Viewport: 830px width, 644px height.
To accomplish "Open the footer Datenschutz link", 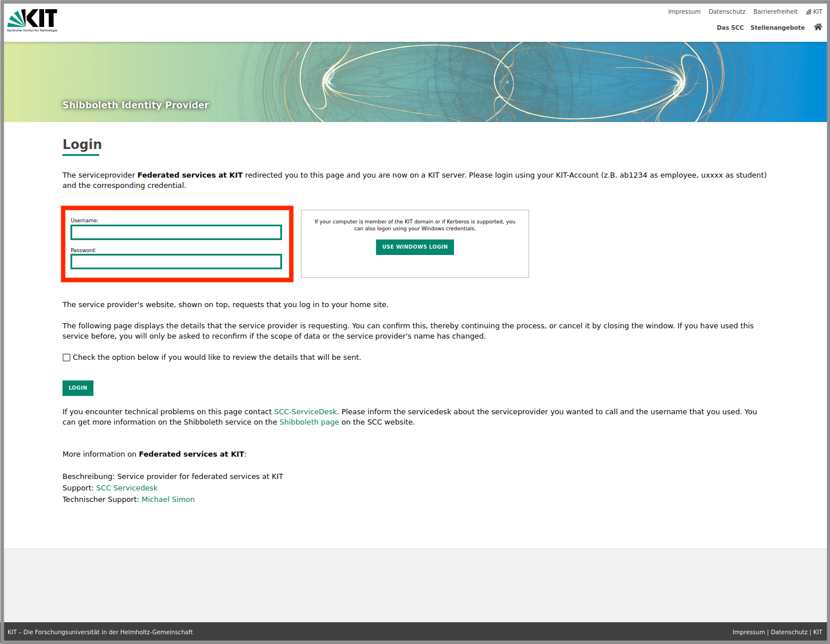I will click(789, 632).
